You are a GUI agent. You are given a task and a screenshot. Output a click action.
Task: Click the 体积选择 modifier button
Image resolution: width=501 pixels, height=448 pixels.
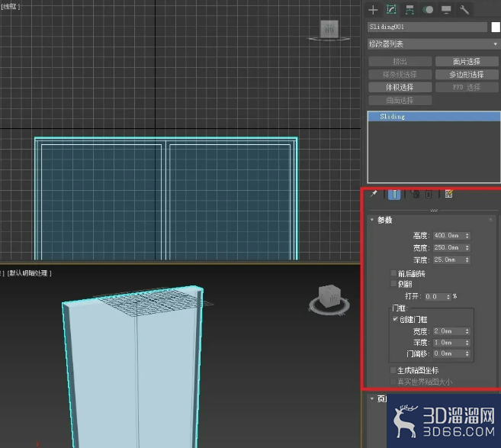pos(400,87)
